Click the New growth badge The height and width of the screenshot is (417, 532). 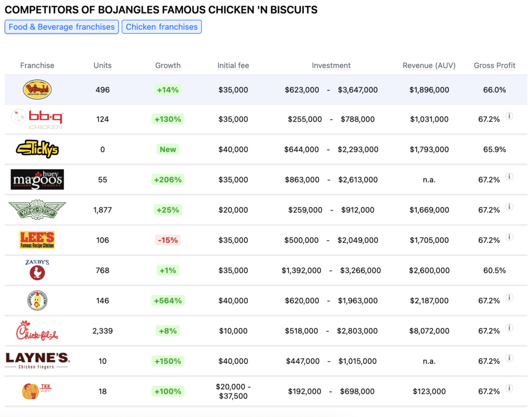tap(168, 149)
